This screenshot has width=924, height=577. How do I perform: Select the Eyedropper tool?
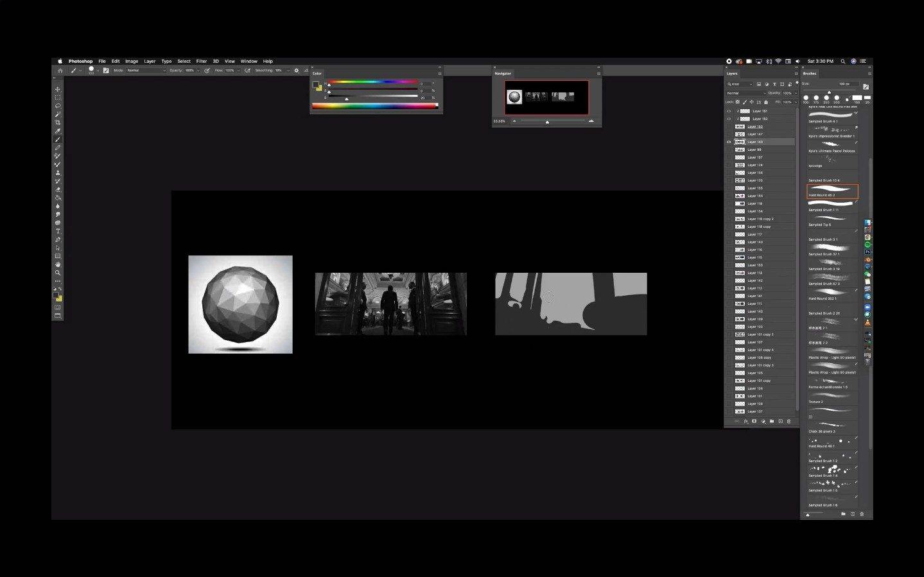(58, 131)
